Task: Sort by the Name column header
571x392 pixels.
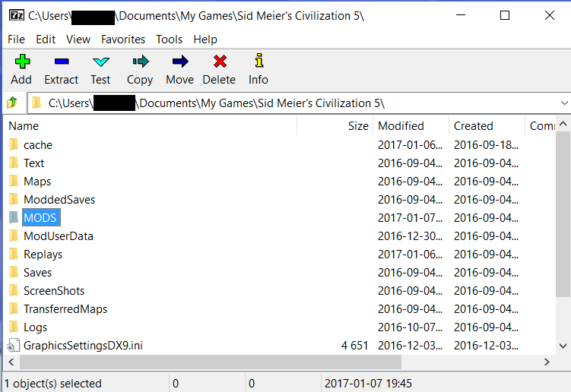Action: coord(151,125)
